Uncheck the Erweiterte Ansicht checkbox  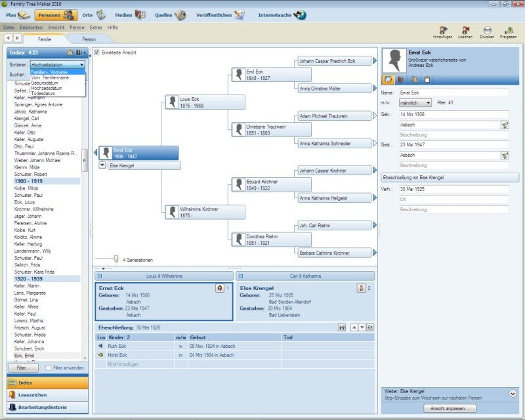point(96,52)
